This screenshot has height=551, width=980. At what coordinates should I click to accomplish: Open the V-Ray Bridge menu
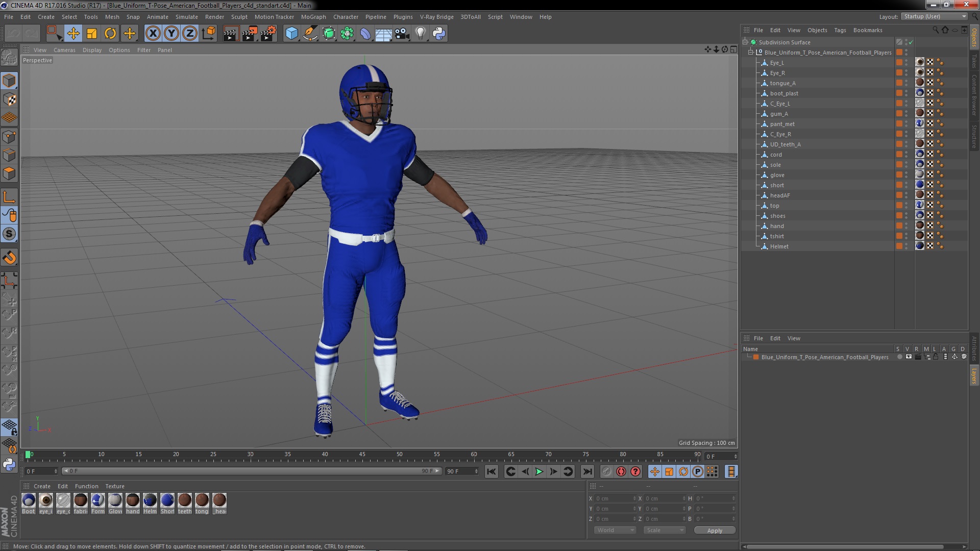pyautogui.click(x=436, y=17)
